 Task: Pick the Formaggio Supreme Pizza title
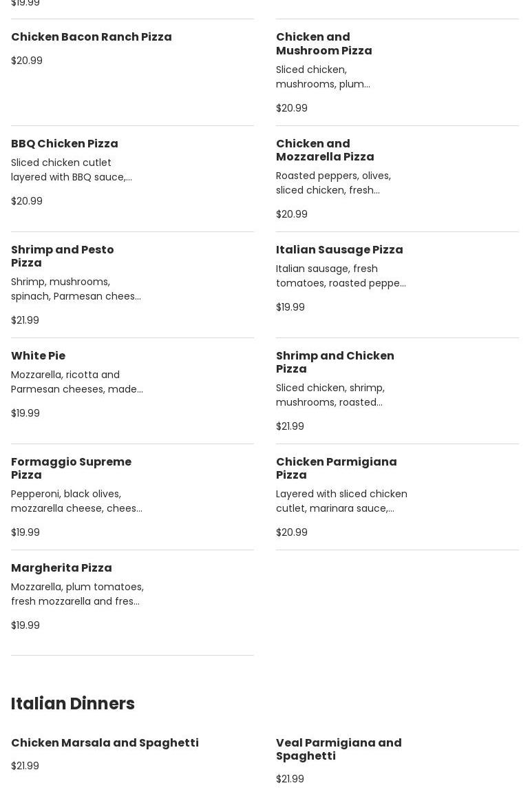pyautogui.click(x=71, y=468)
